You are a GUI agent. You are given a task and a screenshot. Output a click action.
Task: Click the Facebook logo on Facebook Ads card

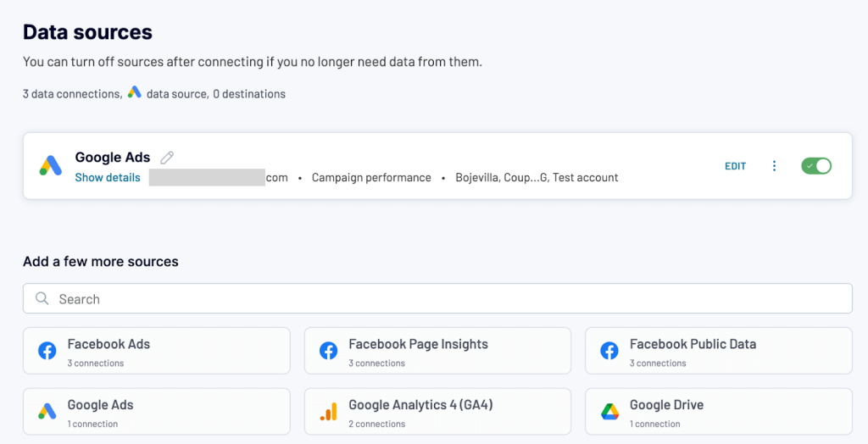47,351
